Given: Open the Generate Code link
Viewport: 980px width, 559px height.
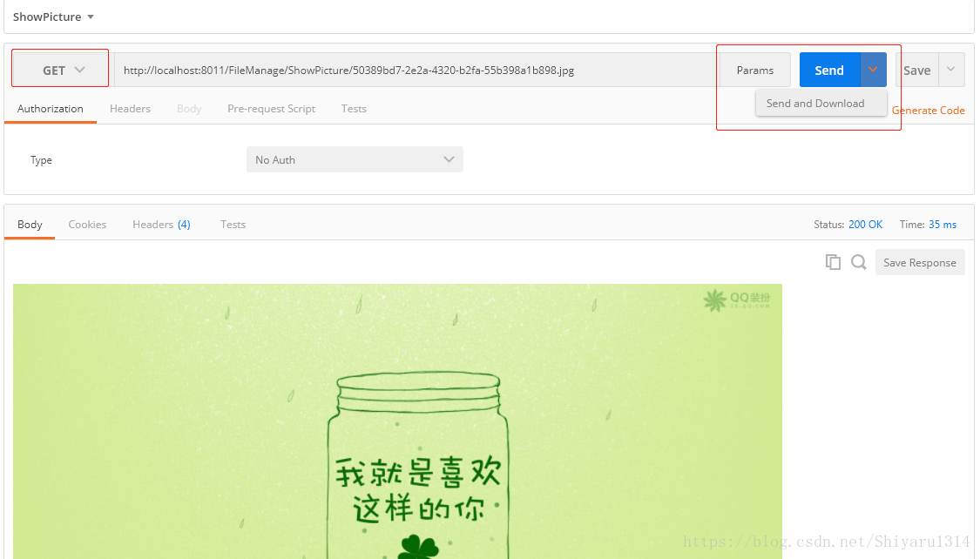Looking at the screenshot, I should click(x=928, y=111).
